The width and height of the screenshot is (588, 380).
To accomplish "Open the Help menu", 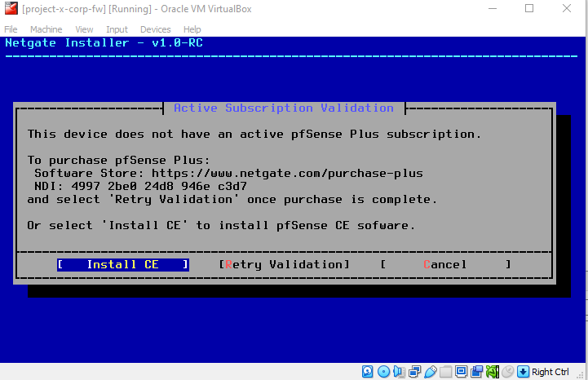I will 192,29.
